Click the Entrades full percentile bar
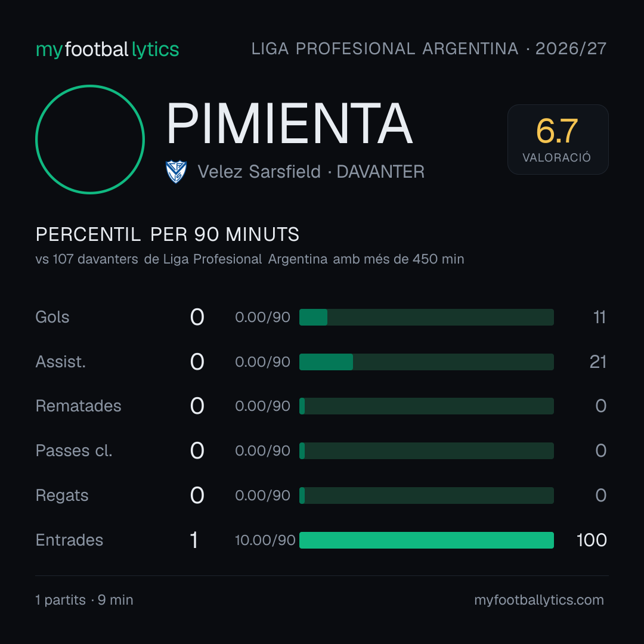644x644 pixels. 426,540
